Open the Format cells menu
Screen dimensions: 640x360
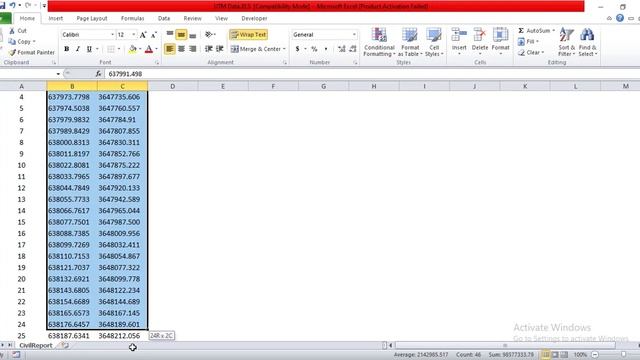[500, 41]
